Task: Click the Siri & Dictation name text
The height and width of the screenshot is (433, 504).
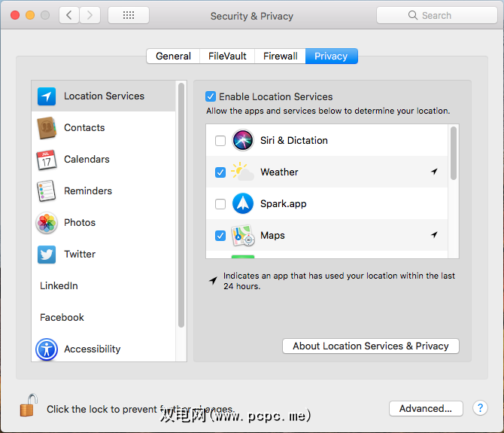Action: click(x=294, y=140)
